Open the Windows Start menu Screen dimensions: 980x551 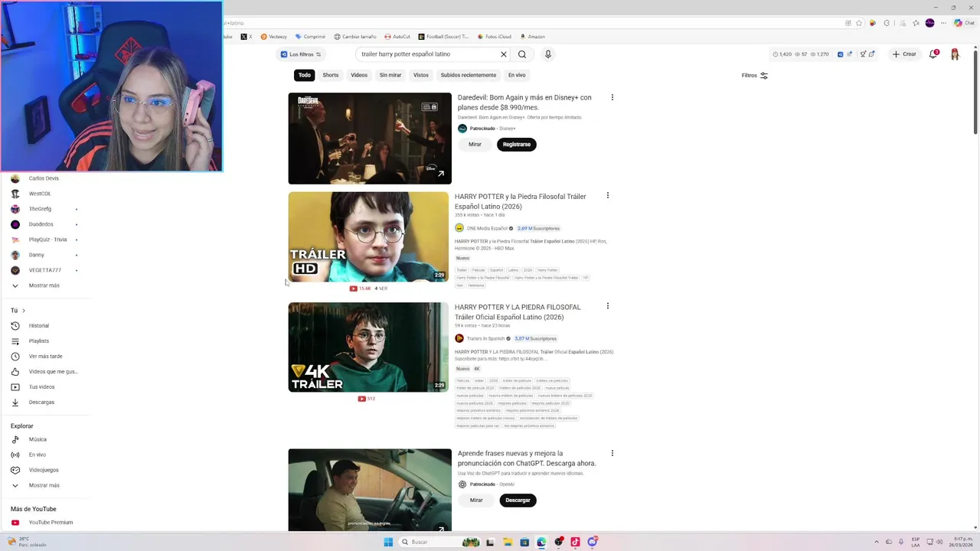pos(388,542)
